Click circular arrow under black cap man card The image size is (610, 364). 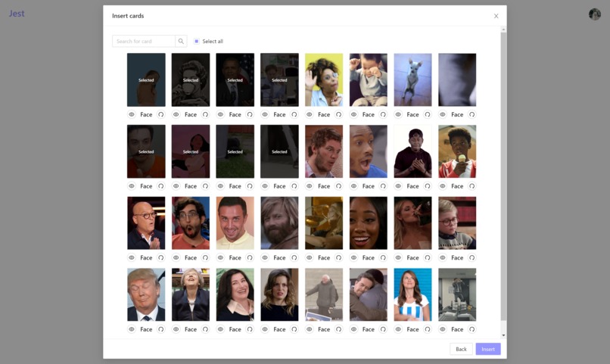427,186
